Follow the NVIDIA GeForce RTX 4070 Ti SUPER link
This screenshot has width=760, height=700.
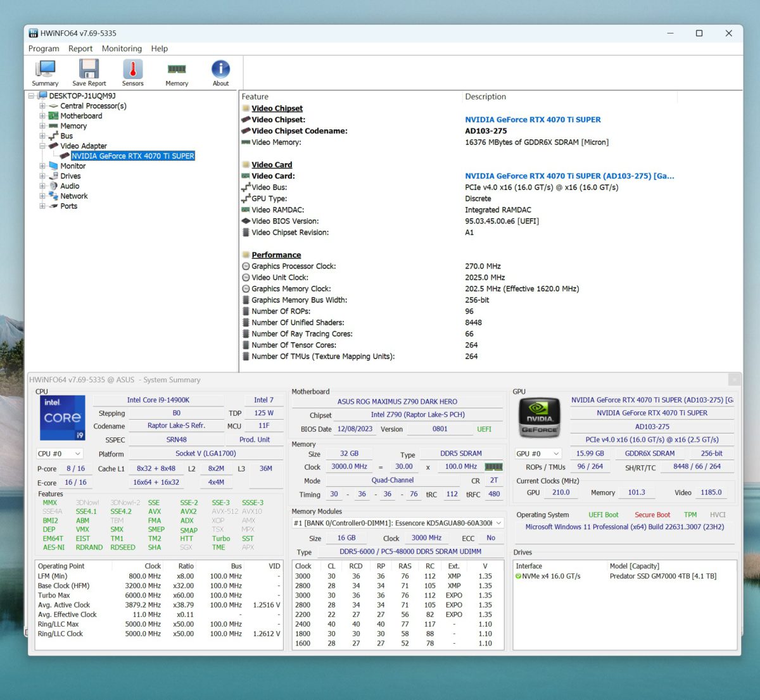(533, 119)
